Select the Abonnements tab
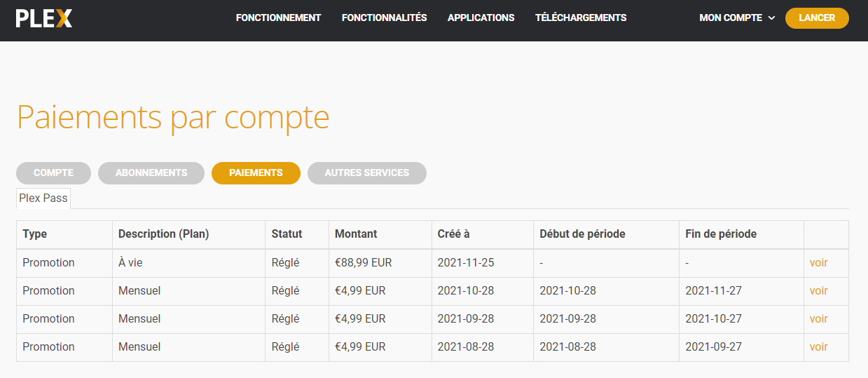The width and height of the screenshot is (868, 378). (x=151, y=173)
